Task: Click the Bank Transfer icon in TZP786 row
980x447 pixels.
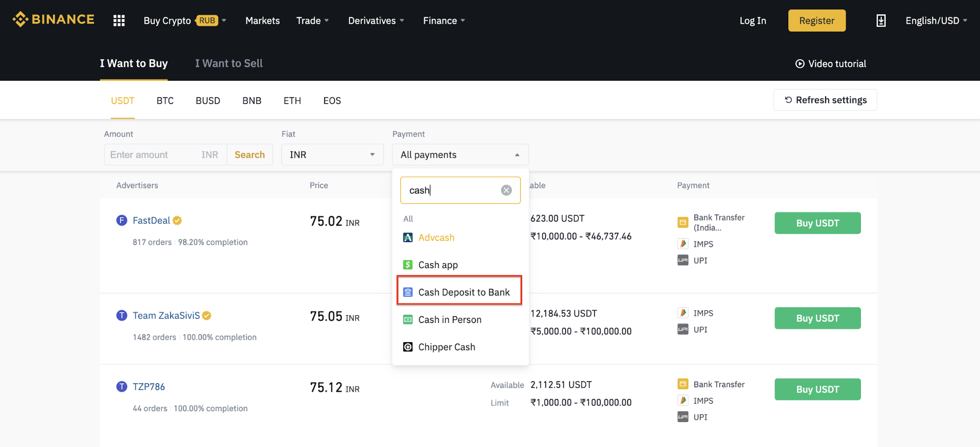Action: coord(683,384)
